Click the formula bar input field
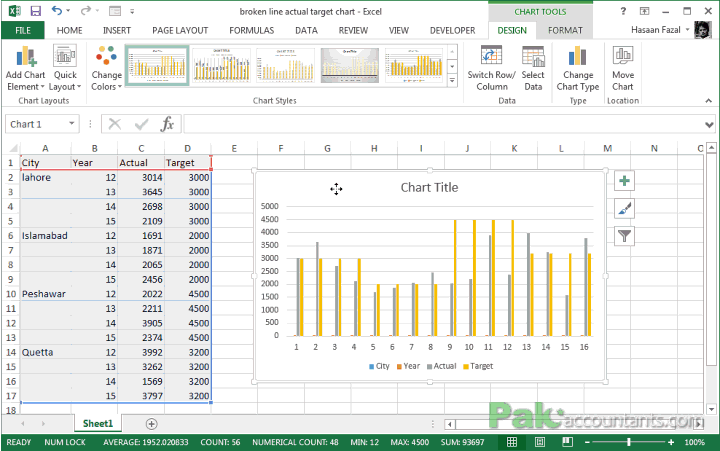This screenshot has width=720, height=451. click(x=443, y=124)
